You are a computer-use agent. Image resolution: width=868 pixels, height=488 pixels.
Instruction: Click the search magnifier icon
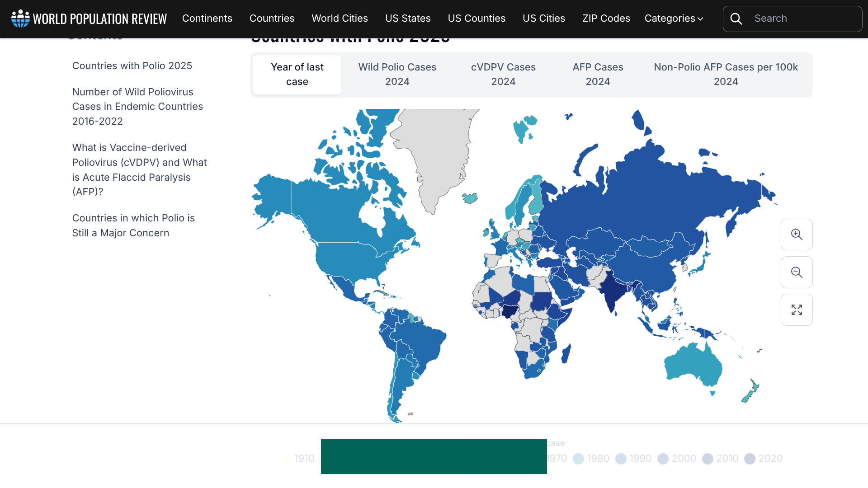point(736,19)
